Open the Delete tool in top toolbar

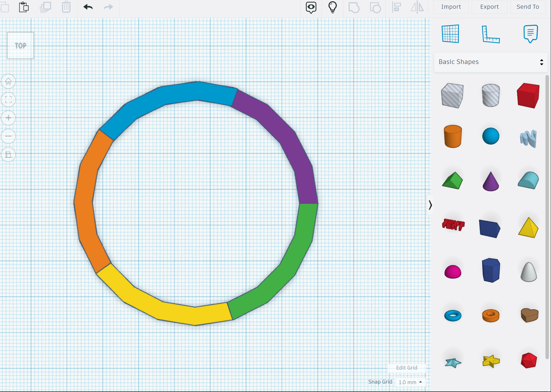(66, 7)
